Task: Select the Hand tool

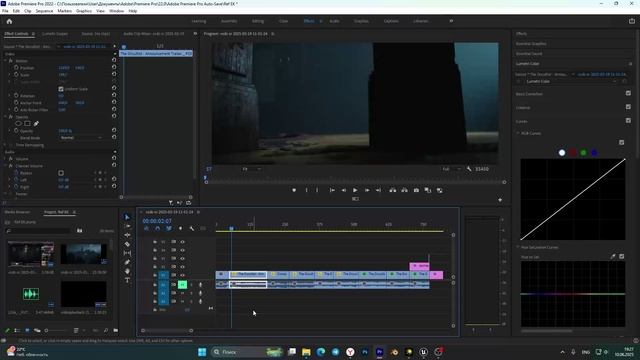Action: 127,271
